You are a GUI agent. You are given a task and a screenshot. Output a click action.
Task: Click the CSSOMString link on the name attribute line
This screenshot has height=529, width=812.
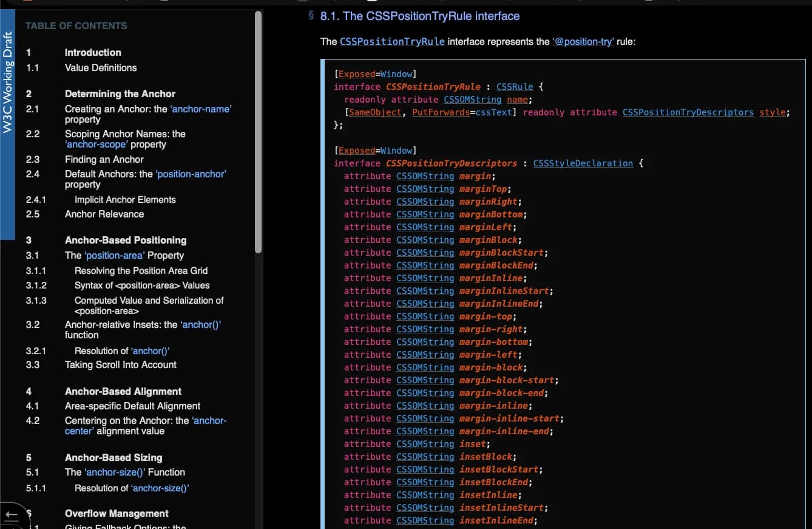pos(472,100)
